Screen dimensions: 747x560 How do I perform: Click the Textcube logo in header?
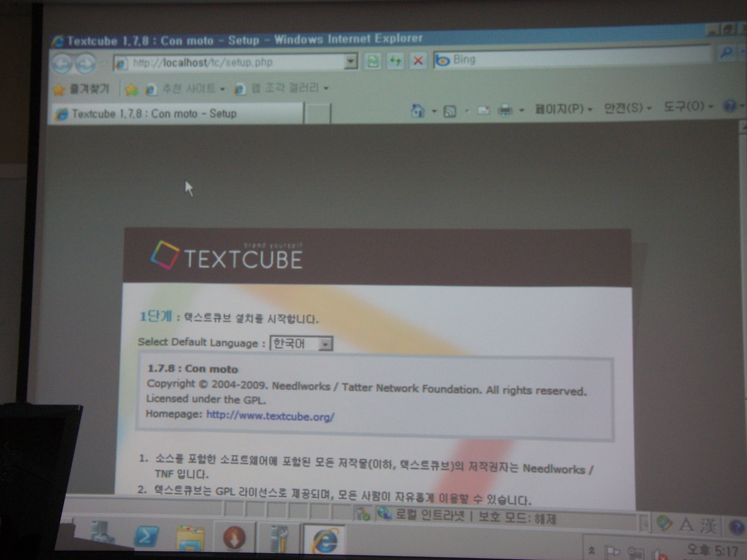point(164,255)
